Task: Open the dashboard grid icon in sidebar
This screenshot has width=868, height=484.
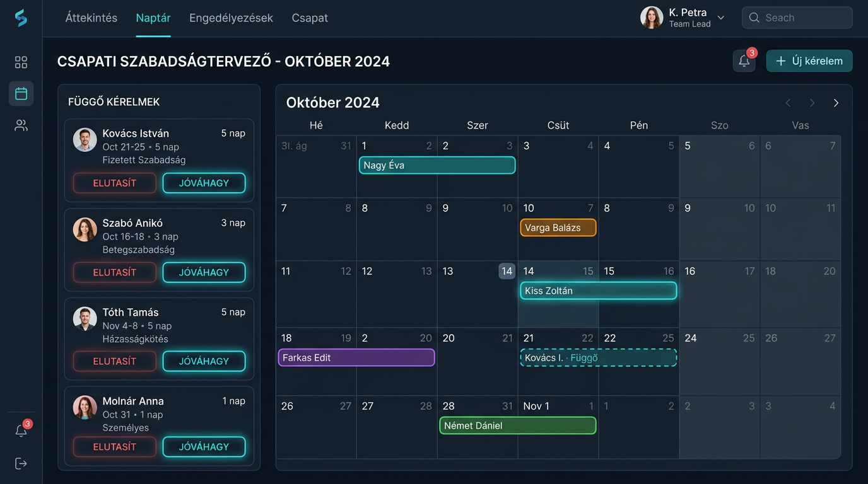Action: pyautogui.click(x=21, y=62)
